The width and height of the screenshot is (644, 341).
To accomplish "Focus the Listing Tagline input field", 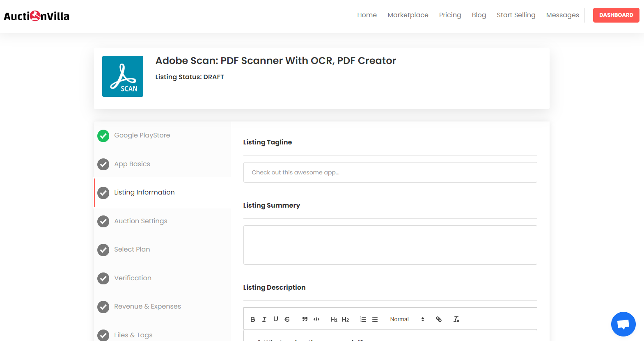I will coord(390,172).
